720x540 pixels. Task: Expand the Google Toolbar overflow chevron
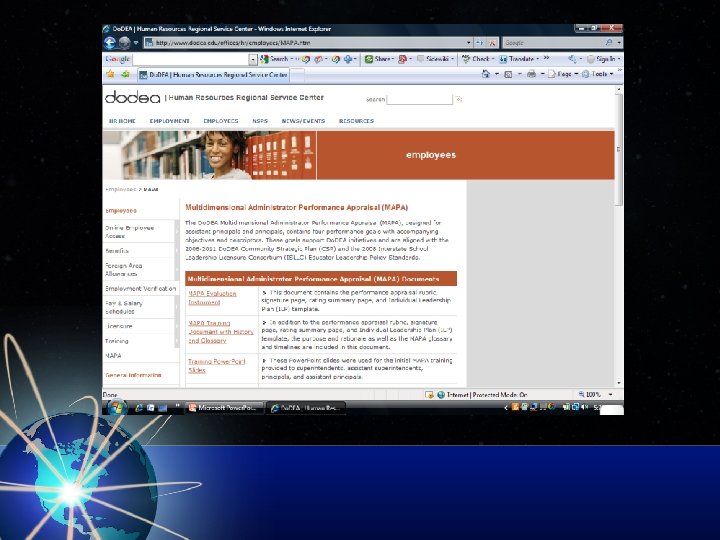coord(546,58)
